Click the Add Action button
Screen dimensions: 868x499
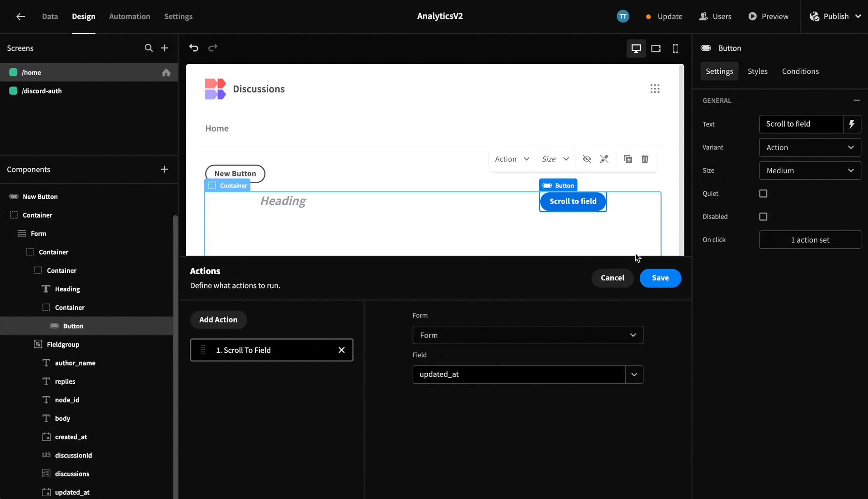pyautogui.click(x=218, y=319)
